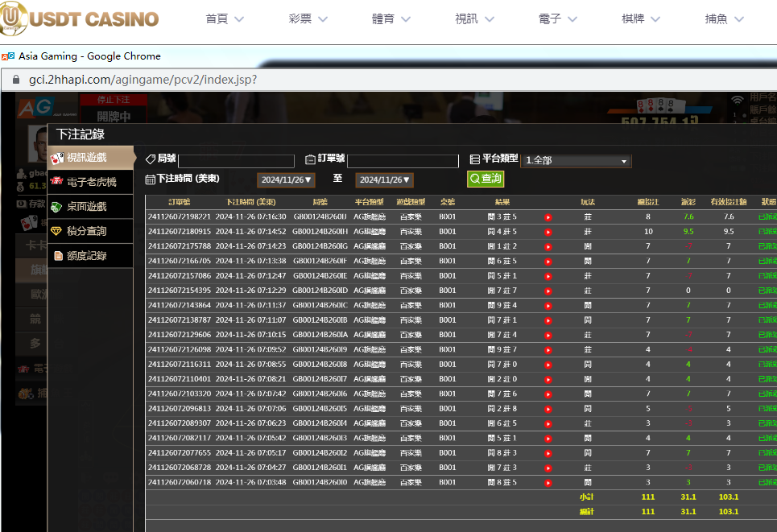This screenshot has width=777, height=532.
Task: Play the replay video for order 241126072198221
Action: pos(548,217)
